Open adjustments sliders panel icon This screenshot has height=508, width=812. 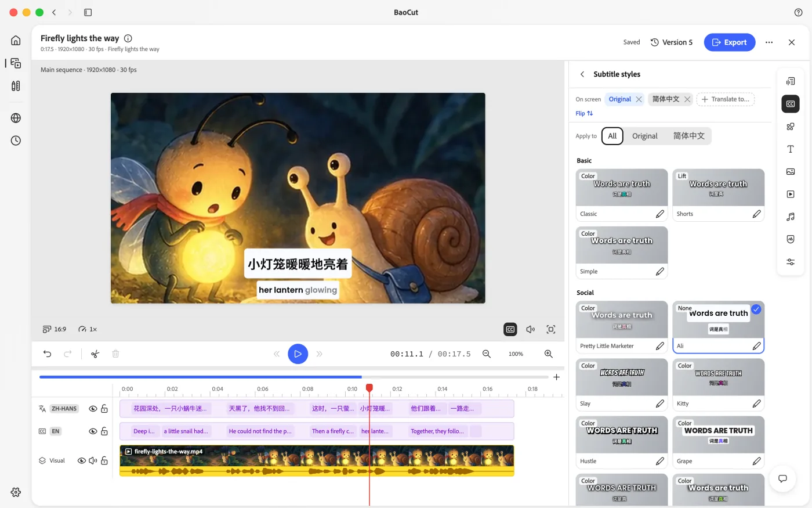[x=791, y=262]
